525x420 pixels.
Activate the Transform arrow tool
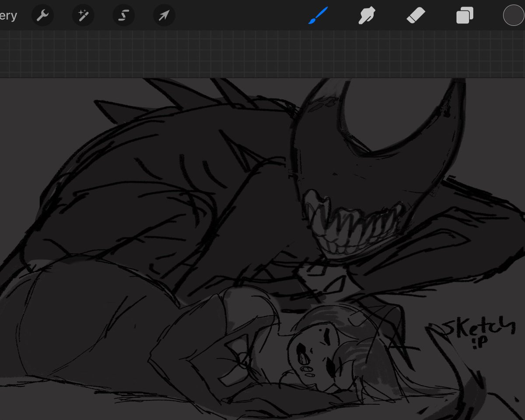tap(164, 16)
